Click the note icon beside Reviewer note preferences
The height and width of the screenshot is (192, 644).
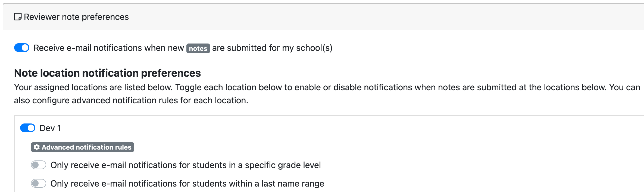pos(18,17)
